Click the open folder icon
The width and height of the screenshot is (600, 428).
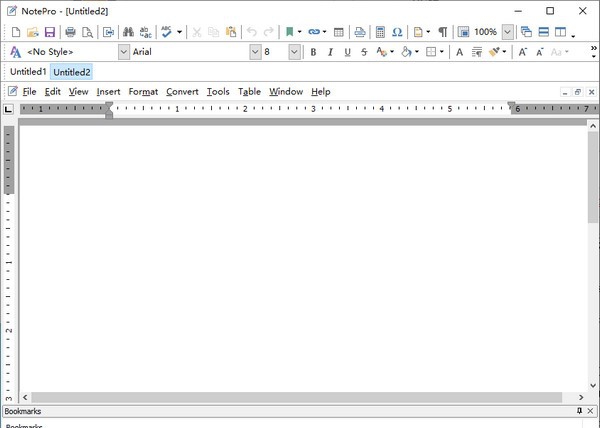pyautogui.click(x=33, y=32)
